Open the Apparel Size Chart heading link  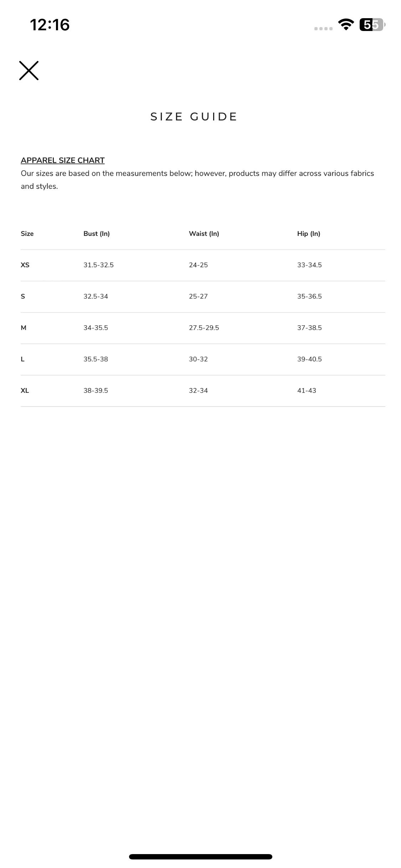point(63,160)
